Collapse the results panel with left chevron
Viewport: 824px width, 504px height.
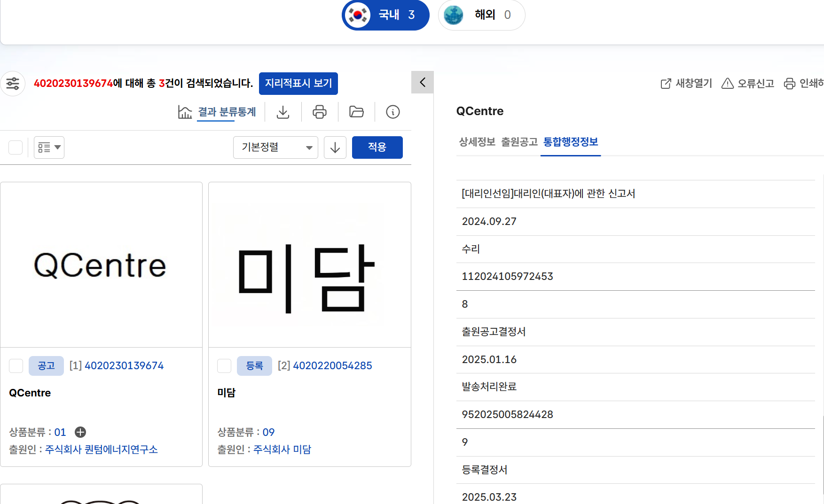423,82
